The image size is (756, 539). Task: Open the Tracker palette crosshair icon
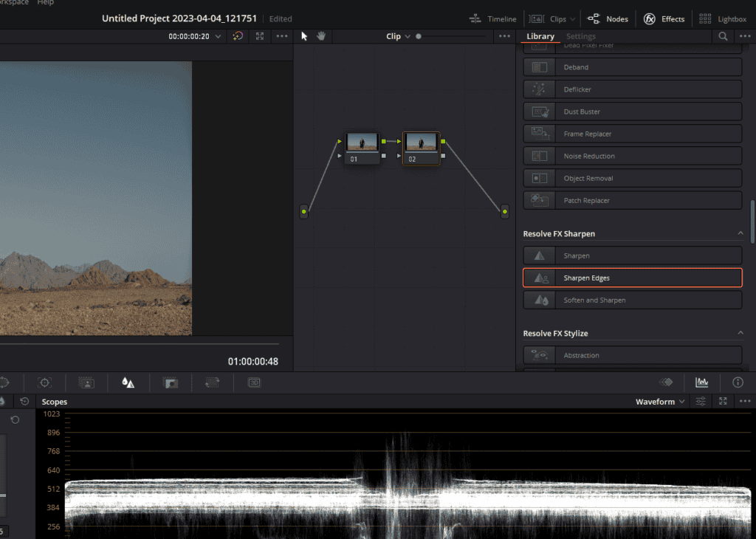45,382
